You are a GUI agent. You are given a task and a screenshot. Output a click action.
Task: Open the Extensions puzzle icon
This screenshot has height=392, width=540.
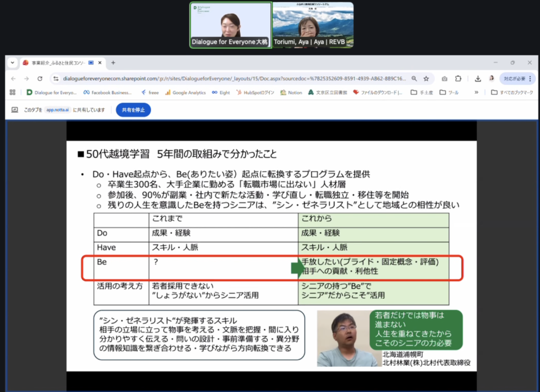pyautogui.click(x=458, y=79)
